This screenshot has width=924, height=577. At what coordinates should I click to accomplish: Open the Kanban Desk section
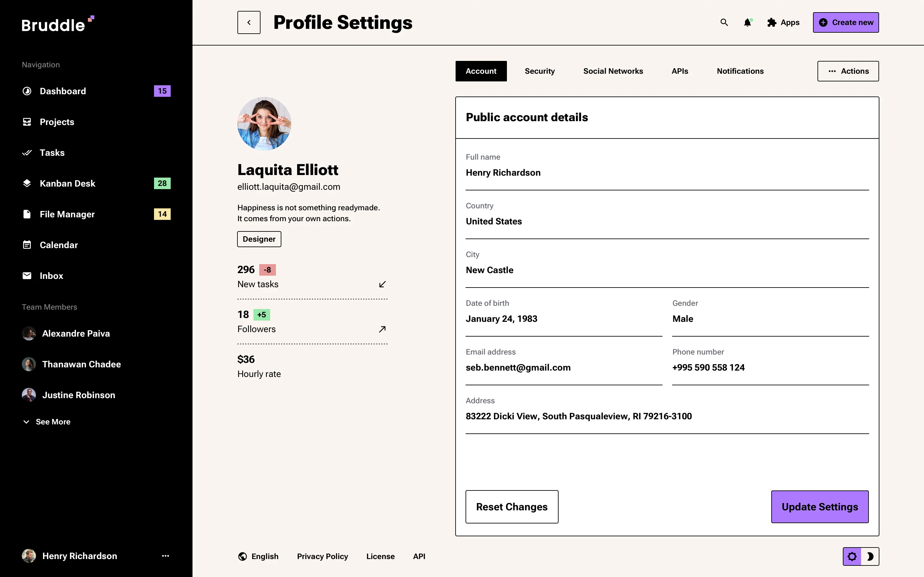coord(68,183)
